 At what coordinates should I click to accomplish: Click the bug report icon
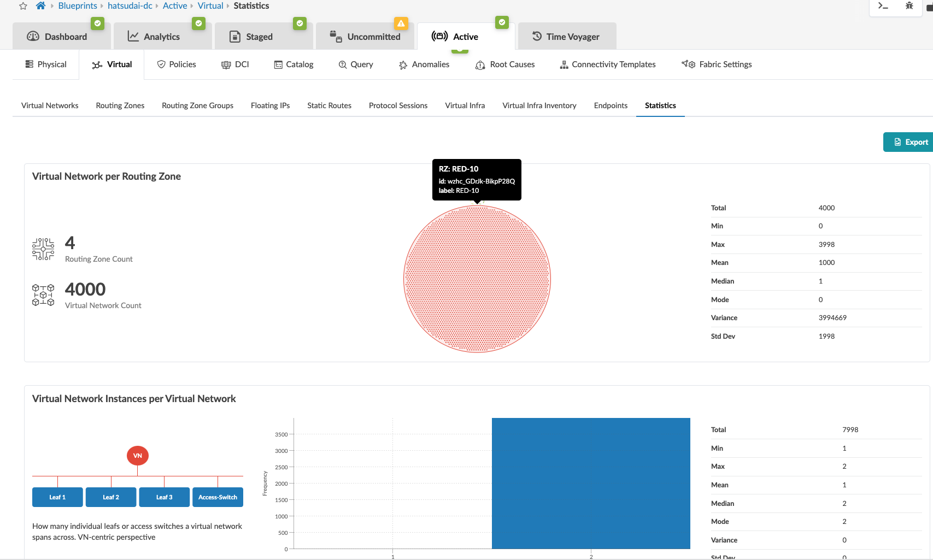pos(909,6)
